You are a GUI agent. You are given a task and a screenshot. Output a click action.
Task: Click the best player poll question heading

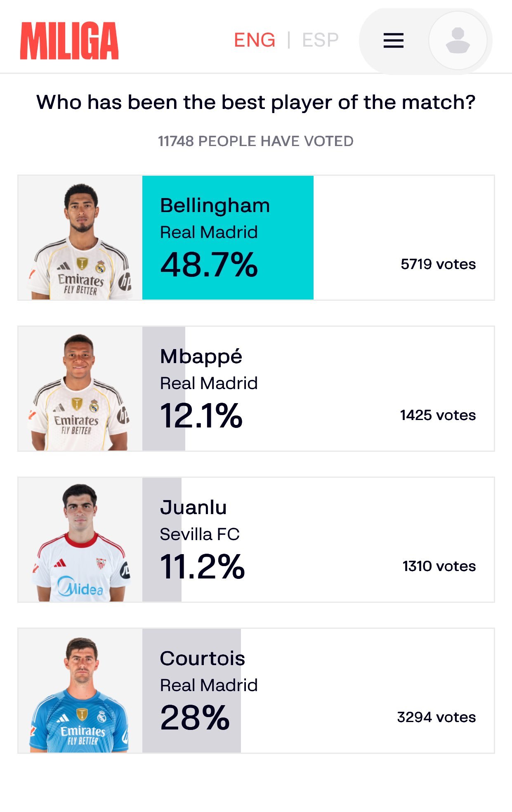(256, 102)
